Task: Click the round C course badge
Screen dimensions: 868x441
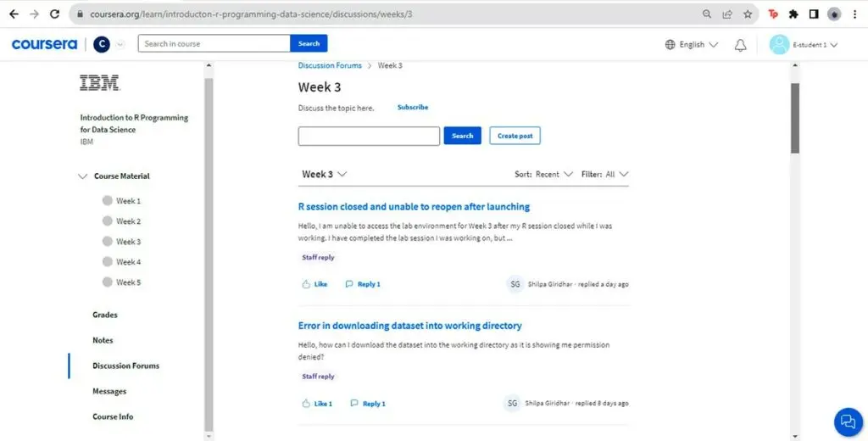Action: click(102, 44)
